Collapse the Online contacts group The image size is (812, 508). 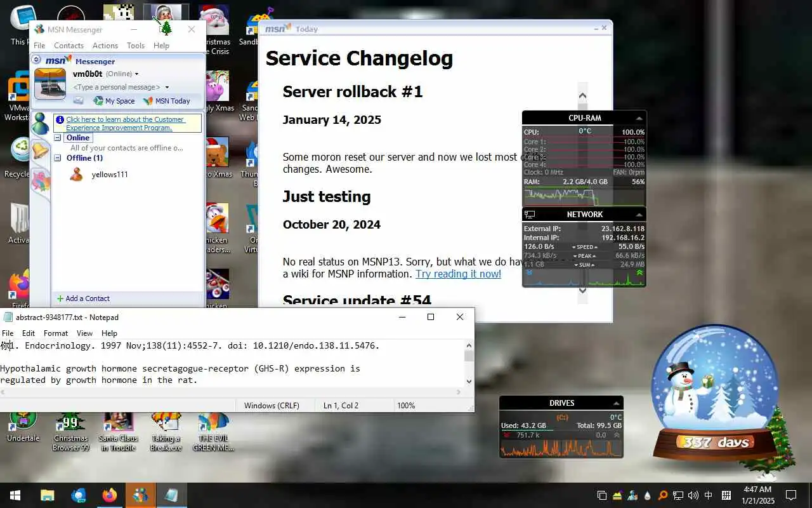point(57,138)
